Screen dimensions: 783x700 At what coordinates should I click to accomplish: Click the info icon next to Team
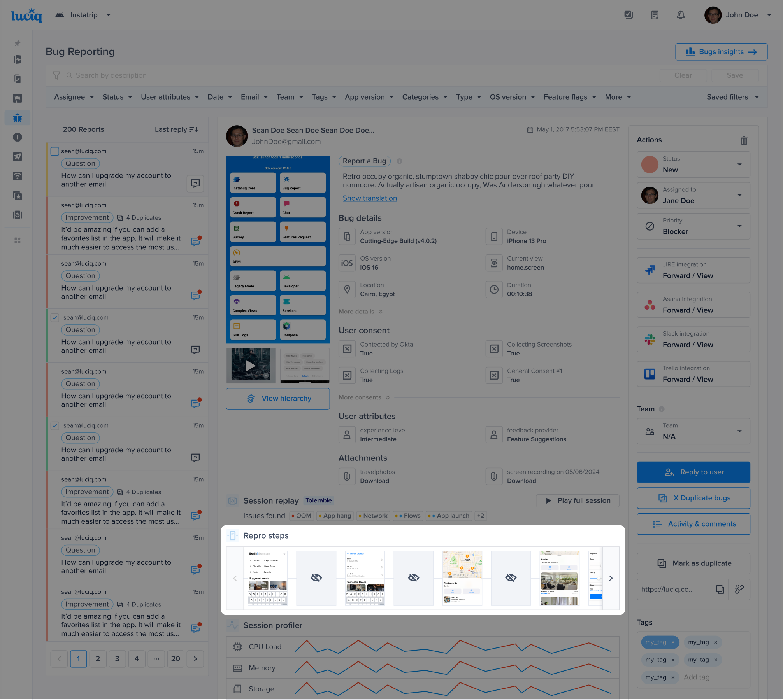(662, 409)
